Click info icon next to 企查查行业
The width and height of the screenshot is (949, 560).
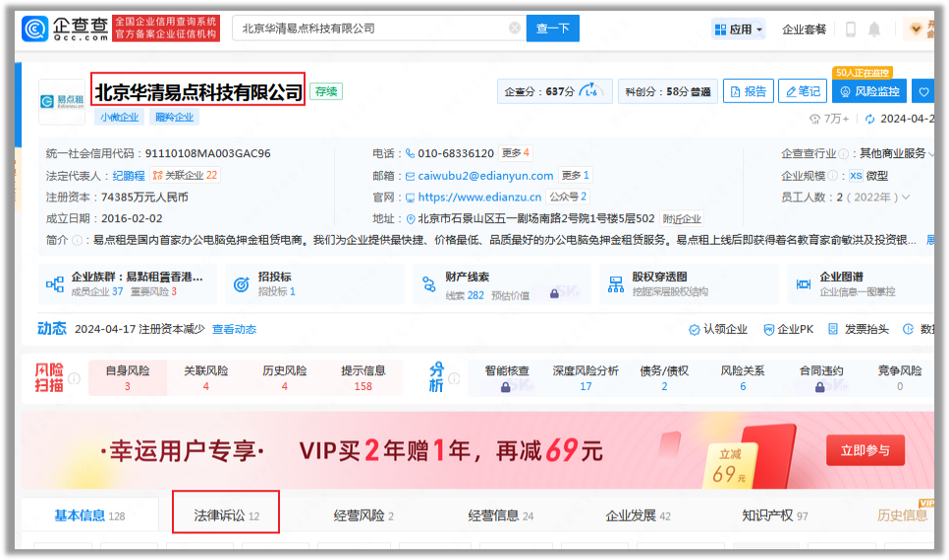pos(843,154)
